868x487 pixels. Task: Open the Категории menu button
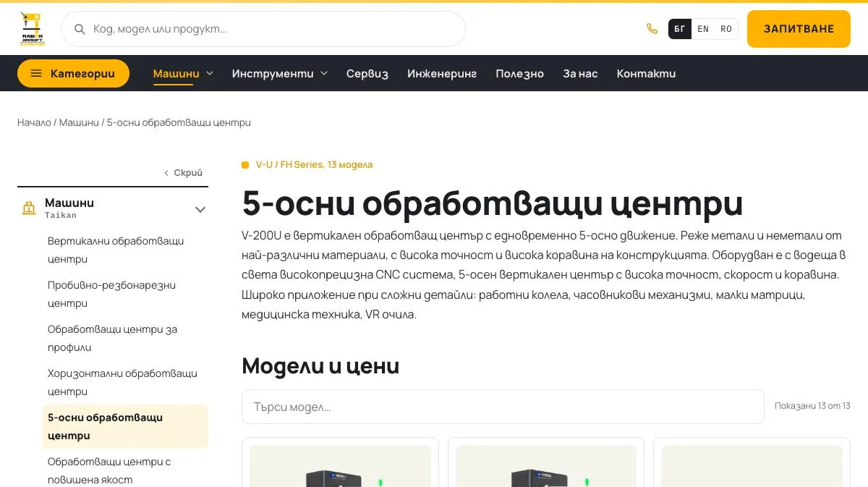coord(73,73)
